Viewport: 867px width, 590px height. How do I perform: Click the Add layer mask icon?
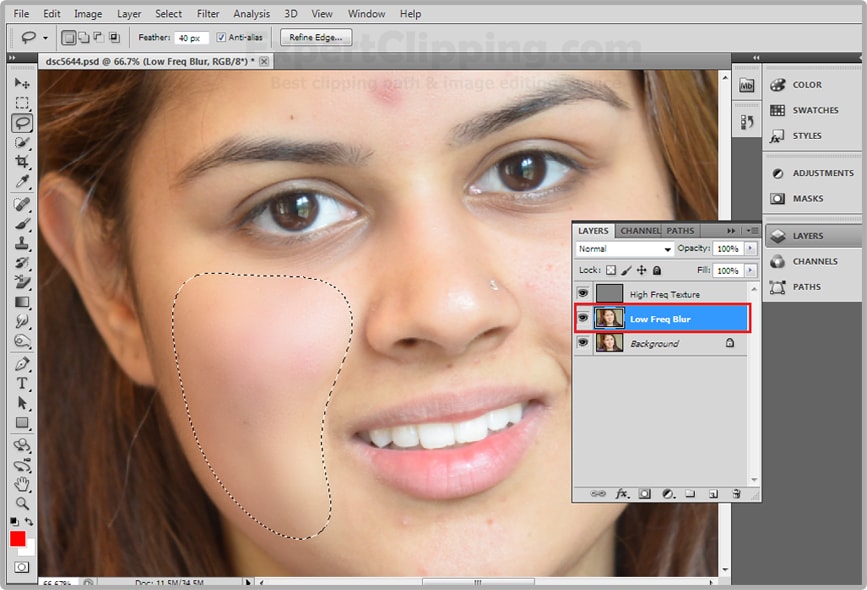[x=646, y=494]
